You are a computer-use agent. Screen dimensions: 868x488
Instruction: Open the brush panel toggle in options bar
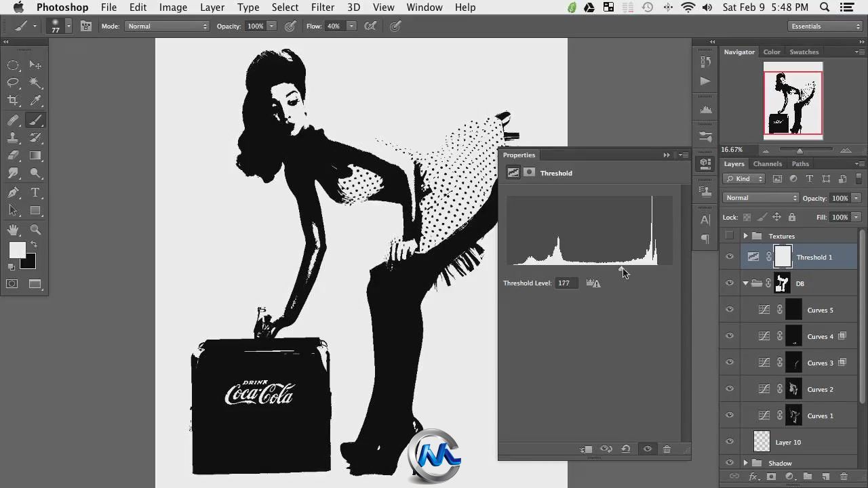(86, 26)
